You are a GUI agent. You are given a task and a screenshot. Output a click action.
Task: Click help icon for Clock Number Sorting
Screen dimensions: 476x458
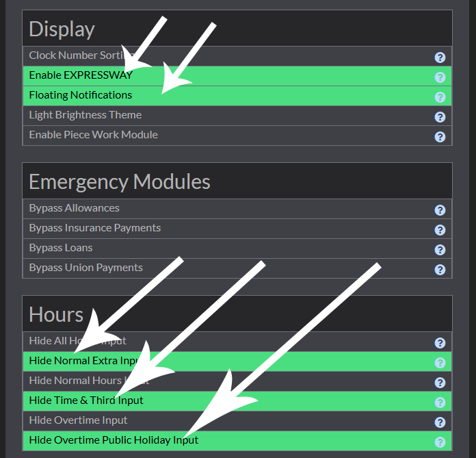pos(440,58)
